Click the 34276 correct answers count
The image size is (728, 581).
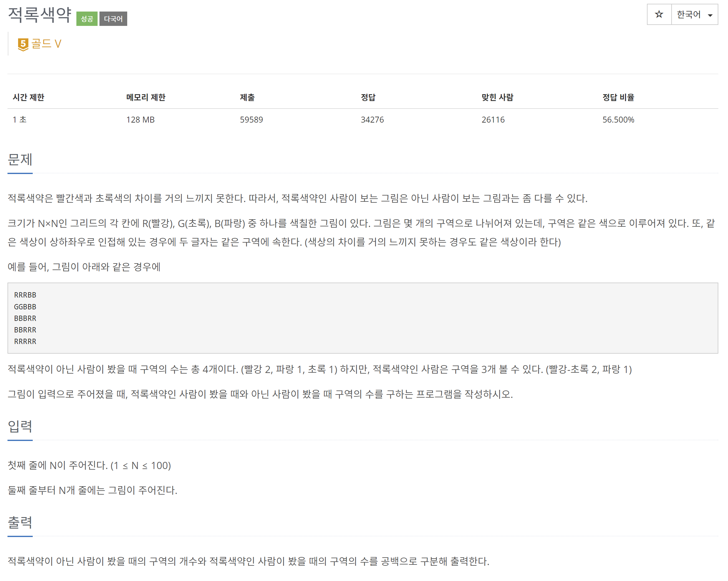coord(372,119)
